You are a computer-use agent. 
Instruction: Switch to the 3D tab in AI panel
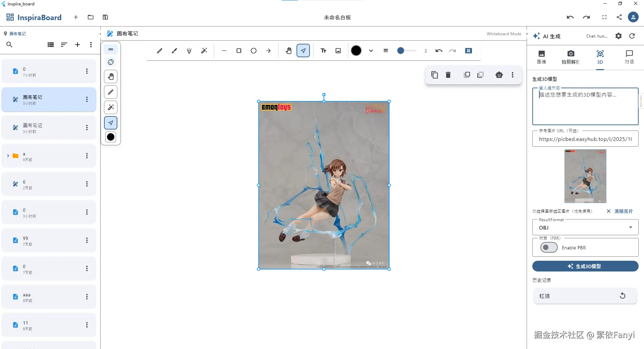coord(600,57)
